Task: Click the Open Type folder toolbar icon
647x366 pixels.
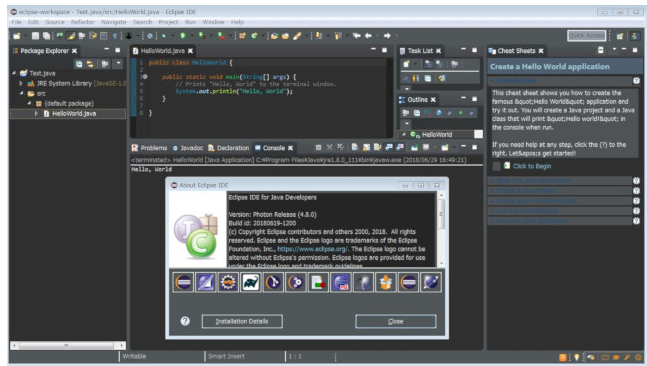Action: point(274,36)
